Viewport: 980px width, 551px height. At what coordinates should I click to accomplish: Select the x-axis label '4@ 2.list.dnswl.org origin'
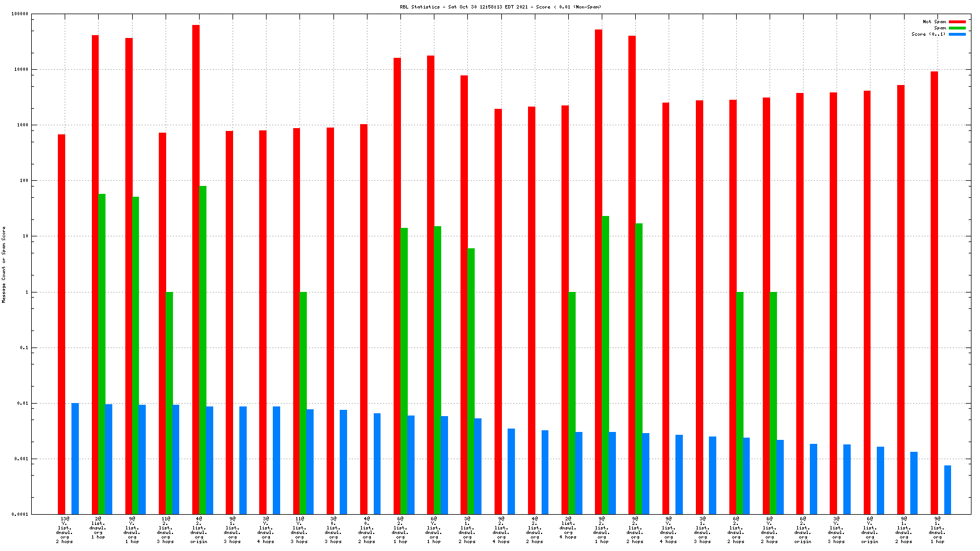198,529
